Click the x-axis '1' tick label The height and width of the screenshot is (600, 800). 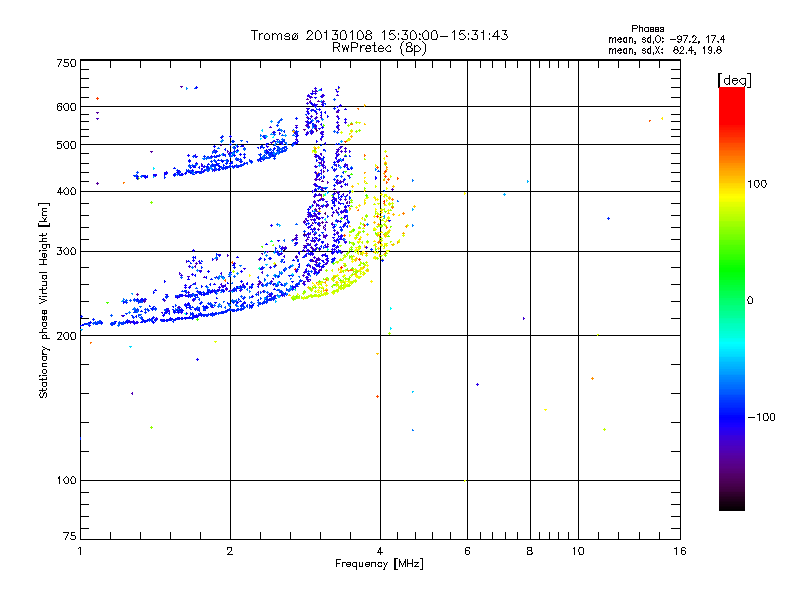pos(80,551)
